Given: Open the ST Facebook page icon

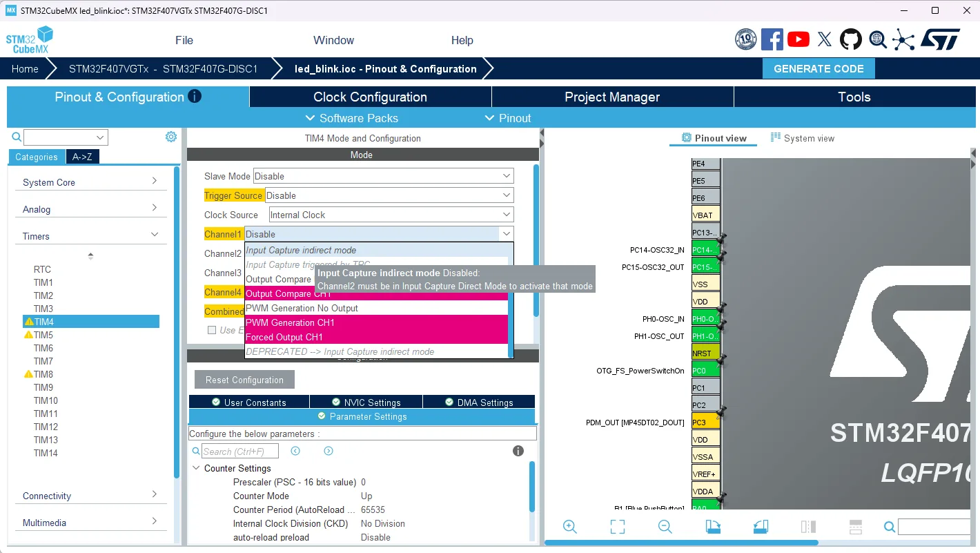Looking at the screenshot, I should [x=772, y=39].
